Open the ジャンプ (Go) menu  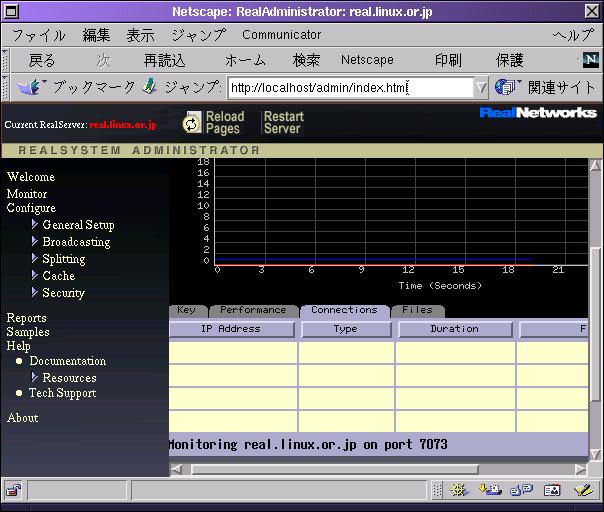198,35
